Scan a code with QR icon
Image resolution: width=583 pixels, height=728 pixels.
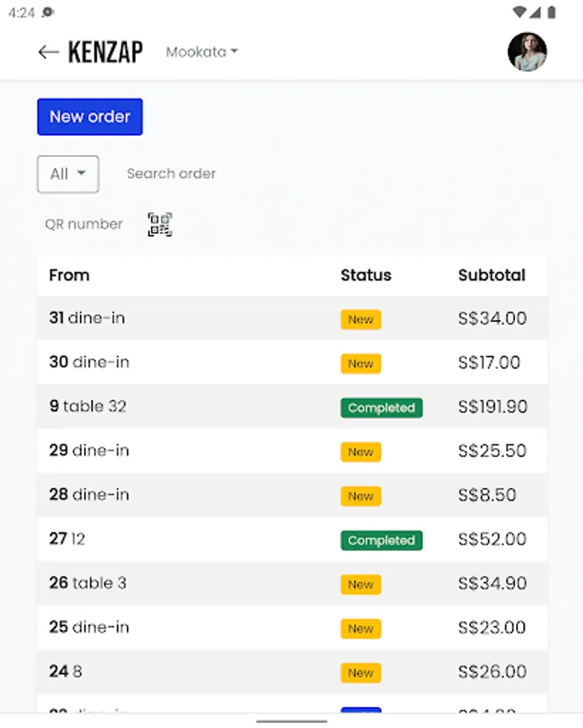(160, 225)
